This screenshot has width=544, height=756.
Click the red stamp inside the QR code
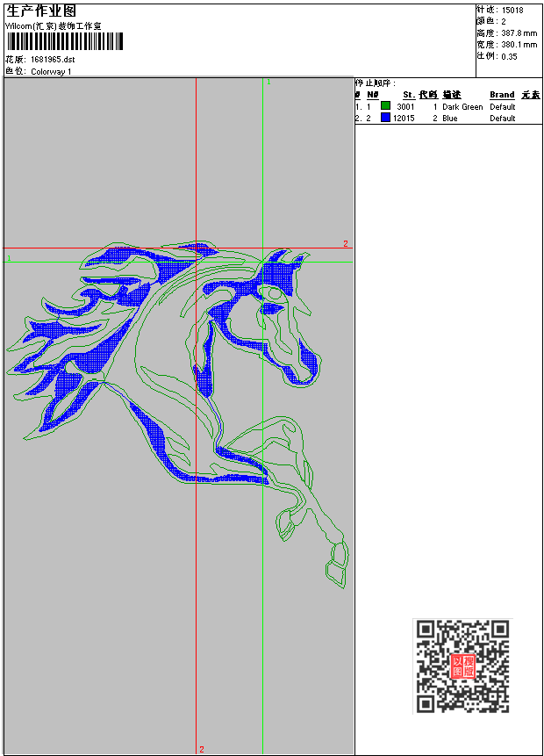click(x=462, y=666)
